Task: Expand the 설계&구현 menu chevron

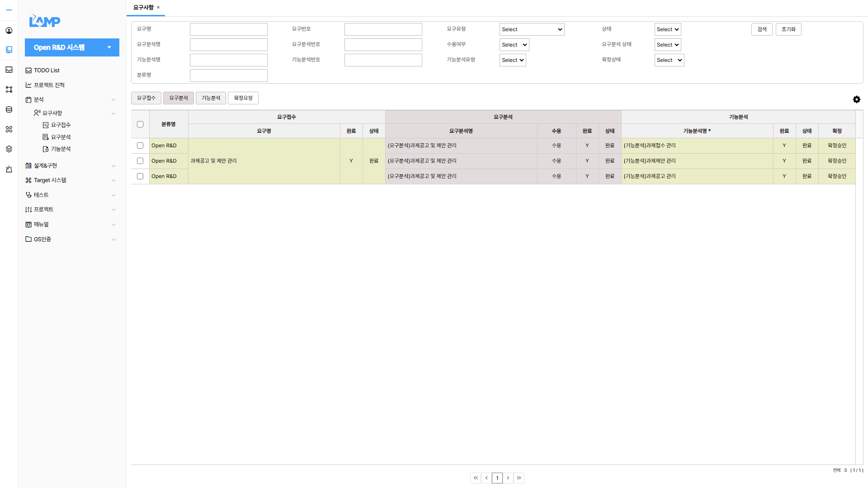Action: point(113,166)
